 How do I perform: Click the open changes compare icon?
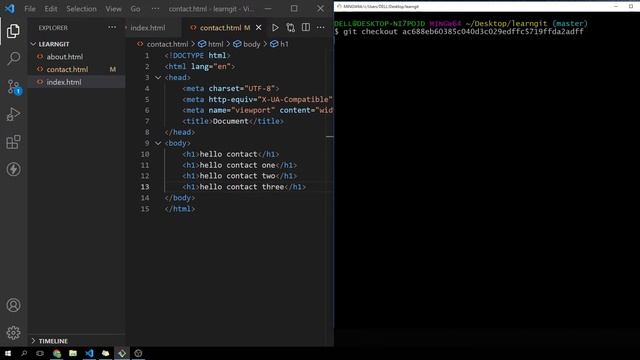click(x=290, y=27)
